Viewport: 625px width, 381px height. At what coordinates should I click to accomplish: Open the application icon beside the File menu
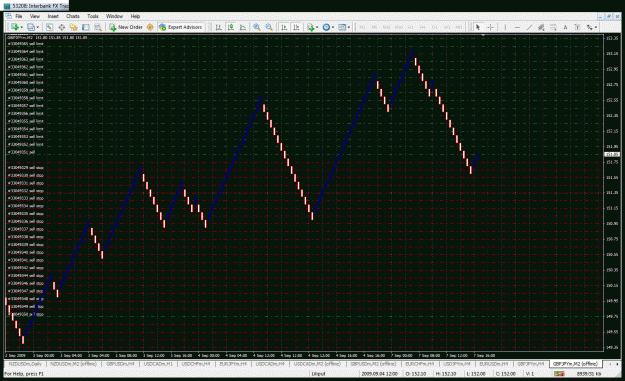[x=8, y=16]
